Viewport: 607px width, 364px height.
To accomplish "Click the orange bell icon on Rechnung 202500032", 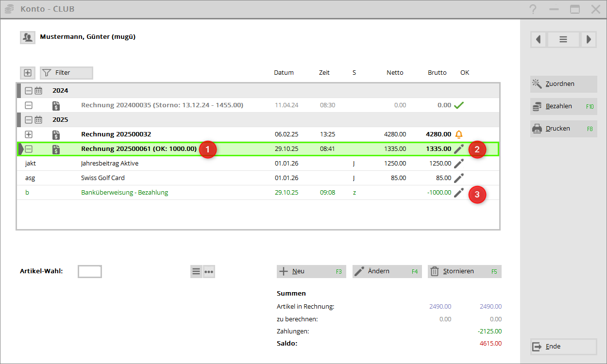I will coord(458,134).
